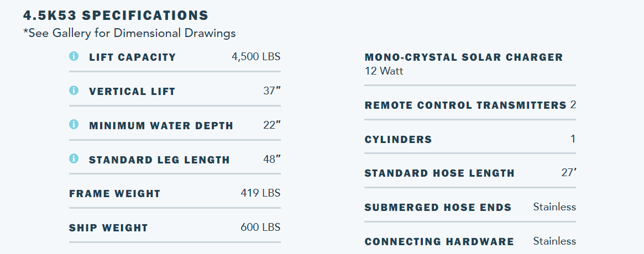The height and width of the screenshot is (254, 644).
Task: Click the Vertical Lift info icon
Action: (x=74, y=91)
